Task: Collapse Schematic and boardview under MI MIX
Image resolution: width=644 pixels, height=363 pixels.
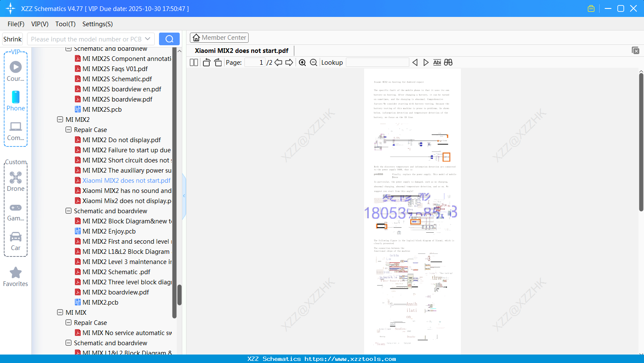Action: 69,343
